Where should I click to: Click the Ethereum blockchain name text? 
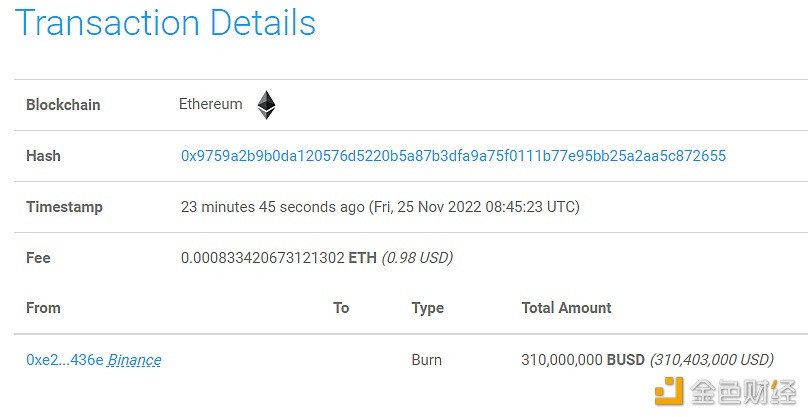coord(210,104)
